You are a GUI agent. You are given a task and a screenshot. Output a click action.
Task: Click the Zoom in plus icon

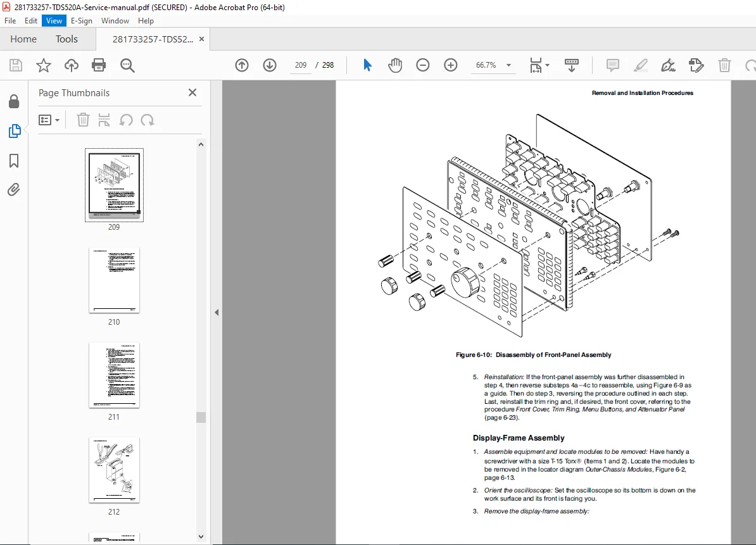[450, 65]
